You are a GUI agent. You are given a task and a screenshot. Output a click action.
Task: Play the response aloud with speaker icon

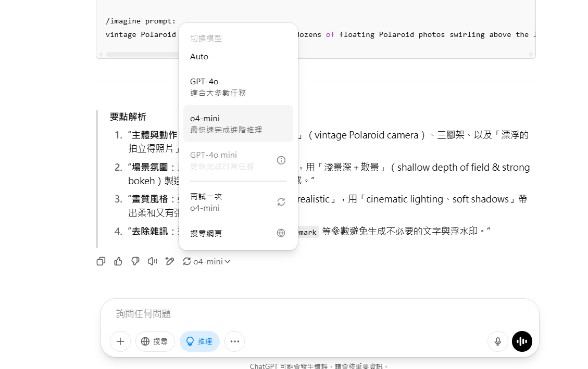pos(153,261)
